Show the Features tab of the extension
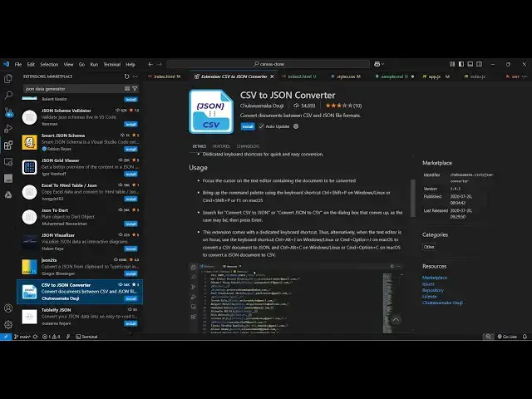The width and height of the screenshot is (532, 399). pyautogui.click(x=221, y=146)
